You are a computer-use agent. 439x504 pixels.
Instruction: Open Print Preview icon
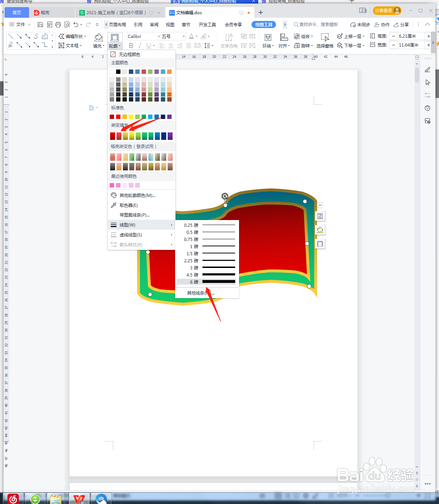click(x=67, y=24)
